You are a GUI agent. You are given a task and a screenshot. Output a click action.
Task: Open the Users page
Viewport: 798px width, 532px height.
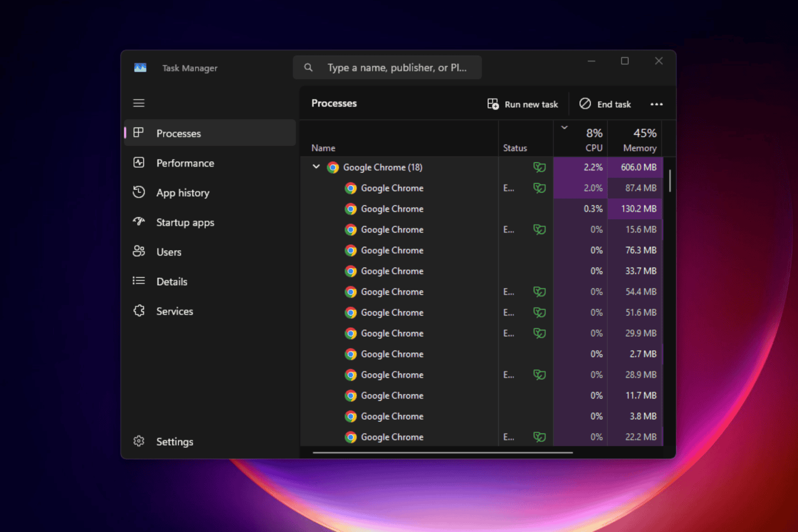[x=210, y=251]
